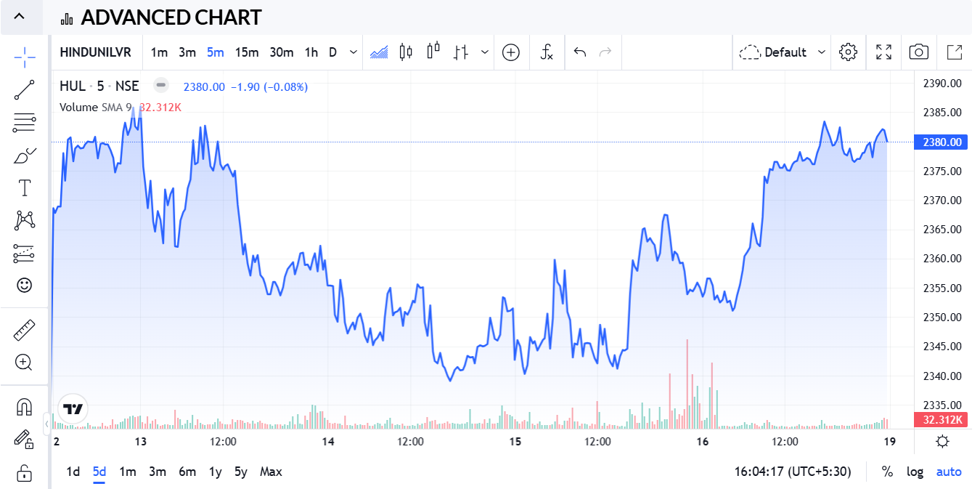
Task: Toggle stay in drawing mode pencil-lock
Action: (24, 439)
